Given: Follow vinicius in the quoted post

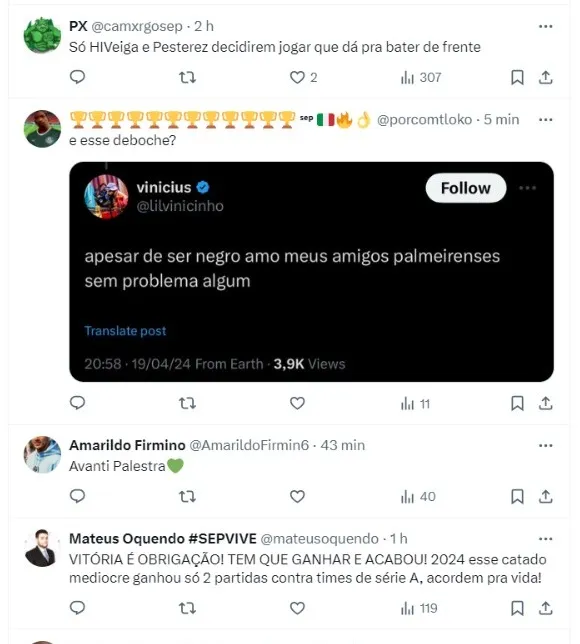Looking at the screenshot, I should (466, 188).
